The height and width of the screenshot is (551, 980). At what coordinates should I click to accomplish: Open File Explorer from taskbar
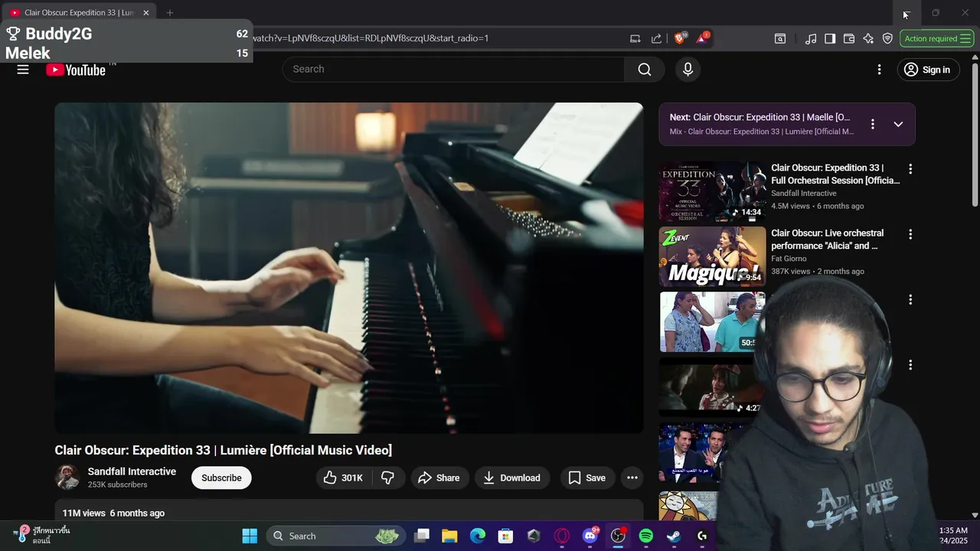pos(449,536)
